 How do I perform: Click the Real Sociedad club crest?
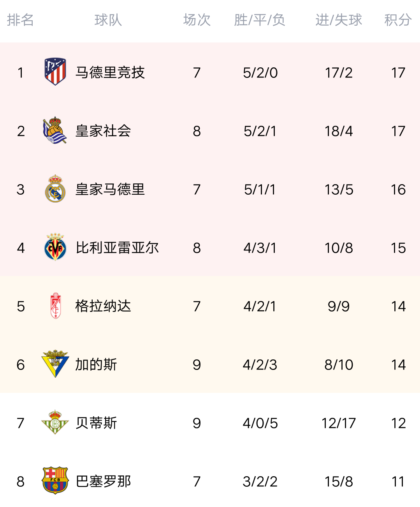[55, 130]
